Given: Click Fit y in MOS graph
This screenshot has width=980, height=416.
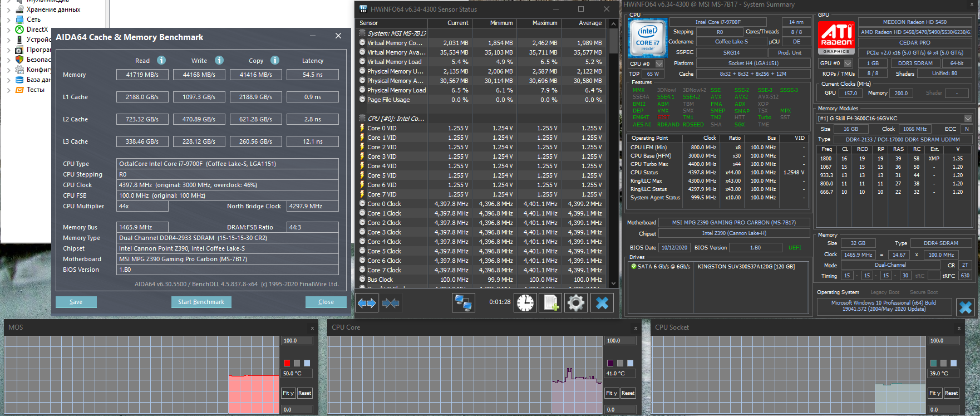Looking at the screenshot, I should click(288, 393).
